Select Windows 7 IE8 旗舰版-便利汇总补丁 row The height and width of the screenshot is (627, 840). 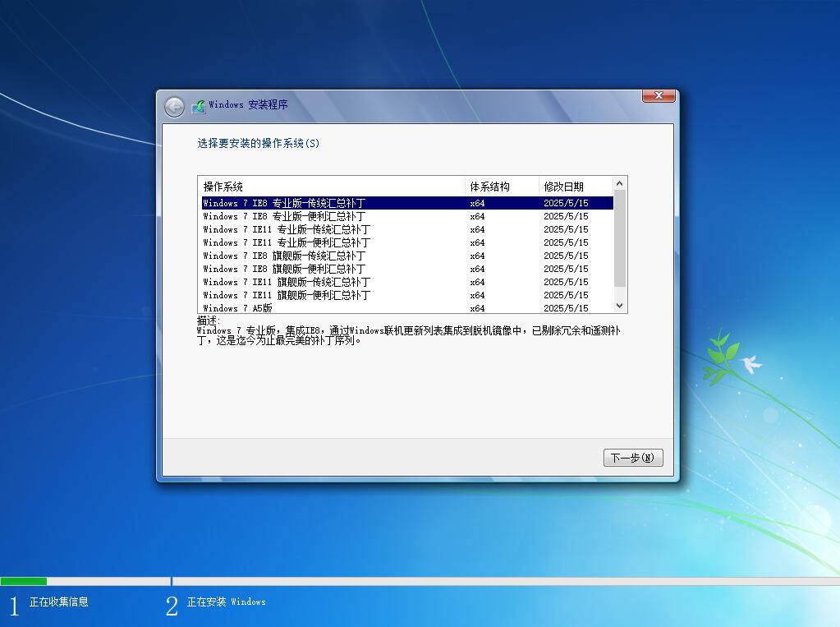pyautogui.click(x=407, y=269)
